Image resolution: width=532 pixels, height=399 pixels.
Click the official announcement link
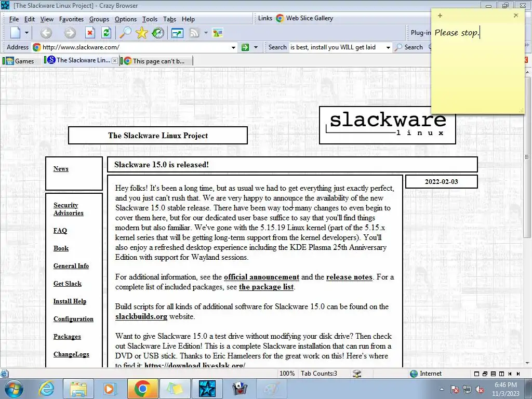pos(262,277)
